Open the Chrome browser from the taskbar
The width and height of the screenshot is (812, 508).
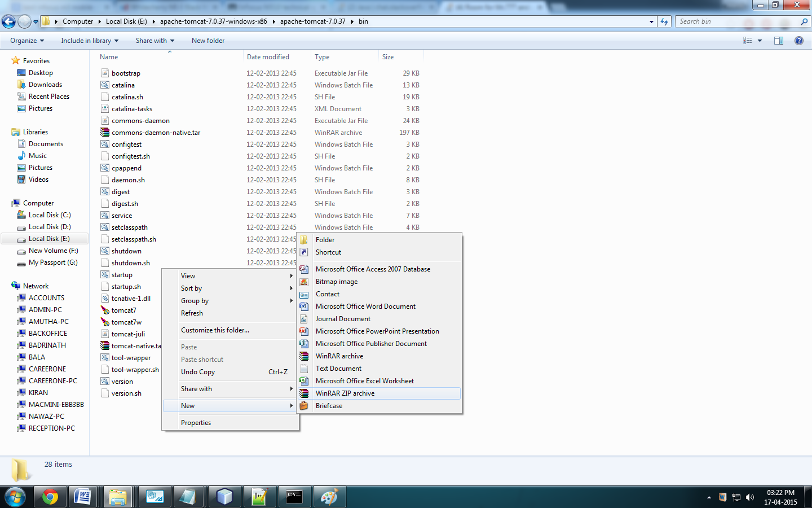click(50, 497)
